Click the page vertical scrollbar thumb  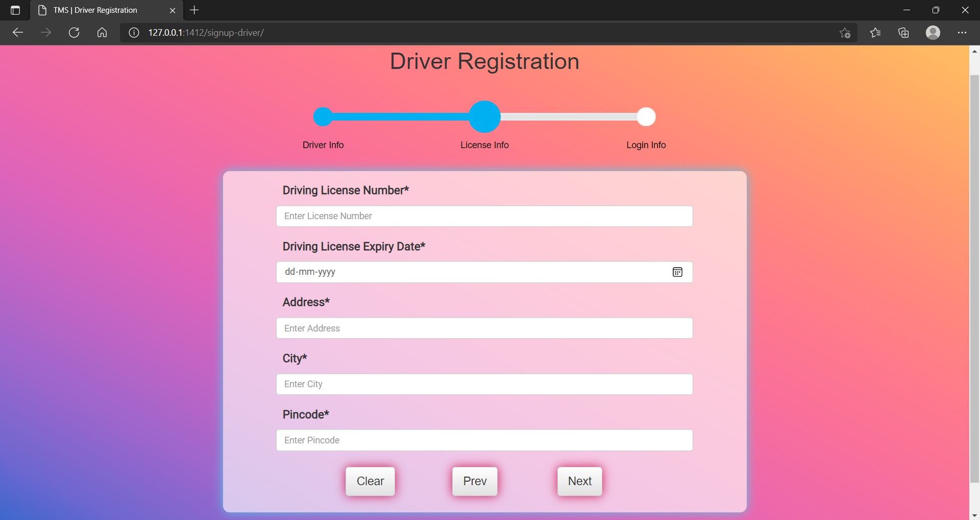(x=974, y=278)
